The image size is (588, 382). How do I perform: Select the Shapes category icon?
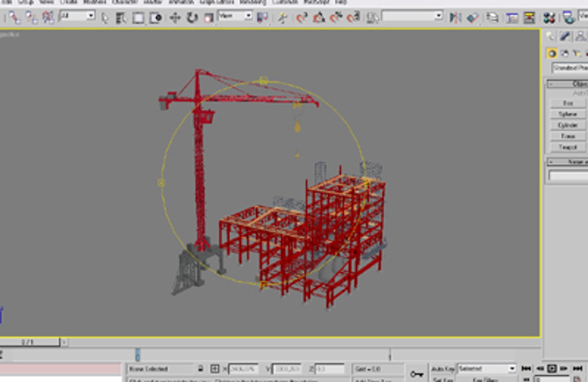pyautogui.click(x=565, y=53)
